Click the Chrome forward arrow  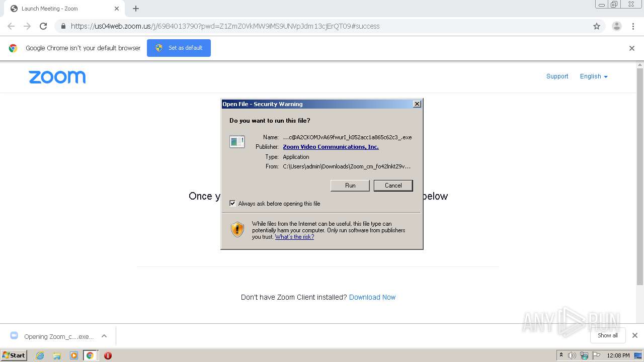(x=27, y=26)
